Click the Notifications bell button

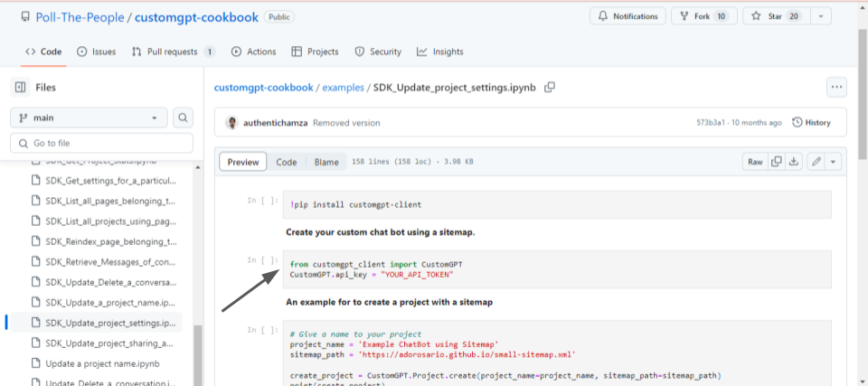point(627,16)
